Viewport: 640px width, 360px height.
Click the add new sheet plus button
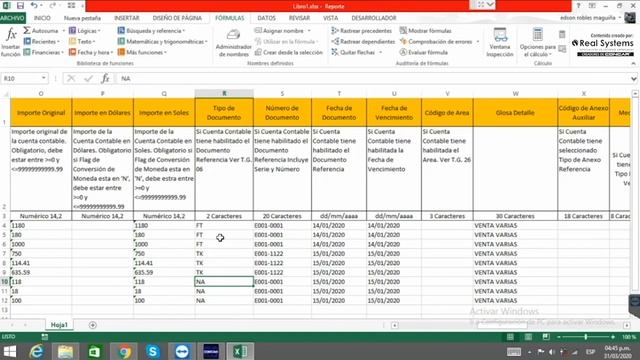[x=93, y=325]
